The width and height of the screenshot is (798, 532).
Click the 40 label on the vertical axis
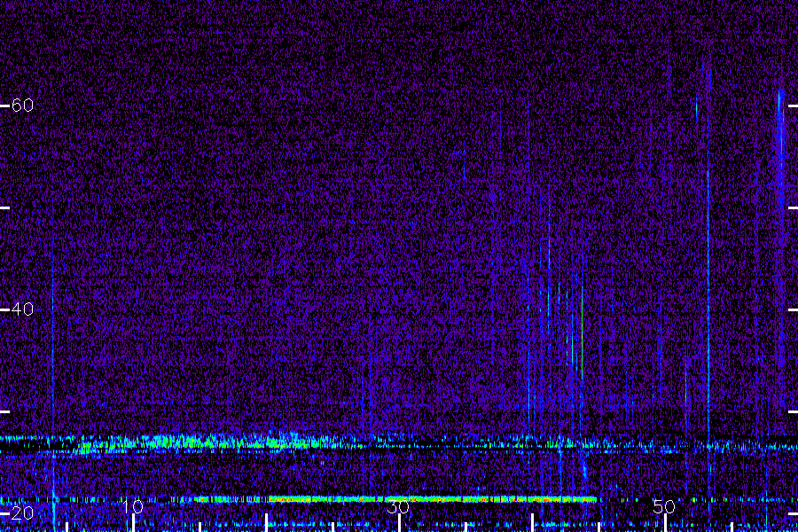pyautogui.click(x=22, y=309)
